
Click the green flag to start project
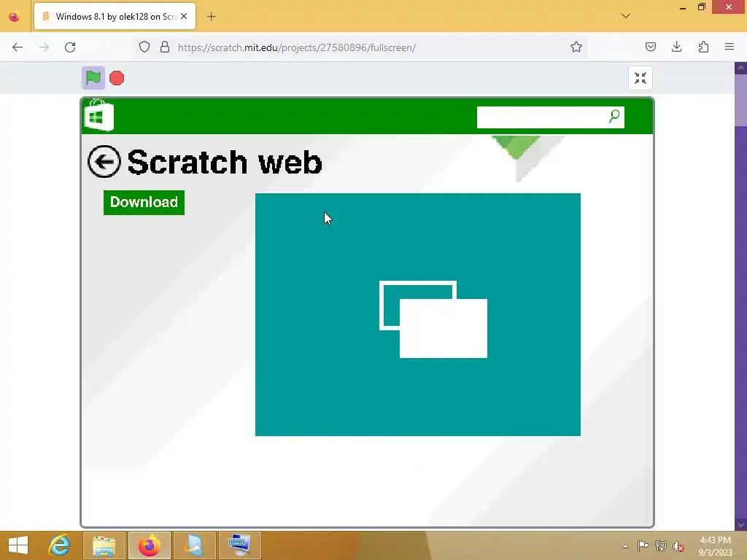click(93, 77)
